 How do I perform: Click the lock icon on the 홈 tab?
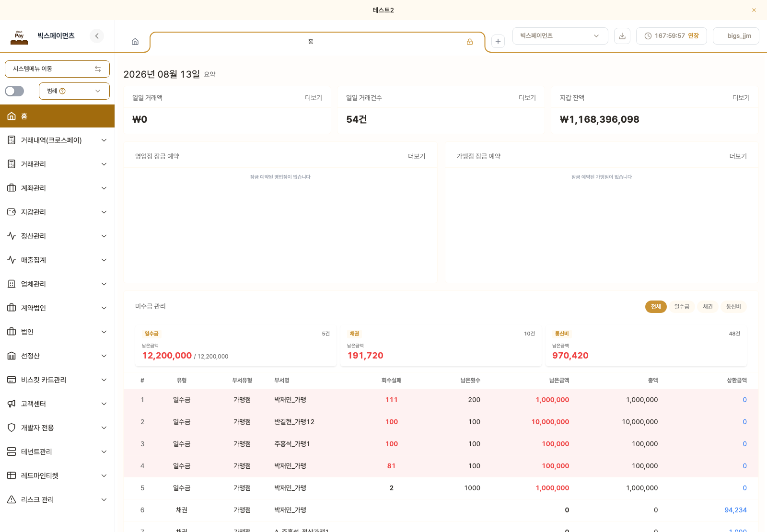(x=470, y=42)
